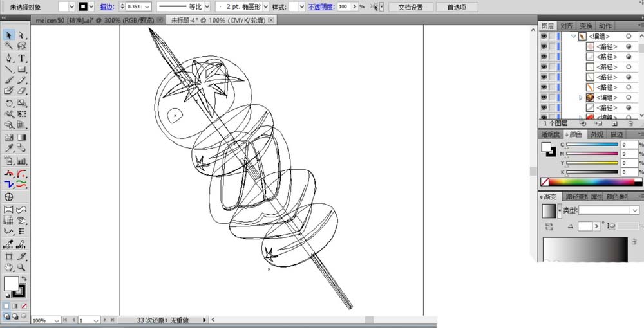Choose the Lasso tool
Image resolution: width=644 pixels, height=328 pixels.
(22, 46)
